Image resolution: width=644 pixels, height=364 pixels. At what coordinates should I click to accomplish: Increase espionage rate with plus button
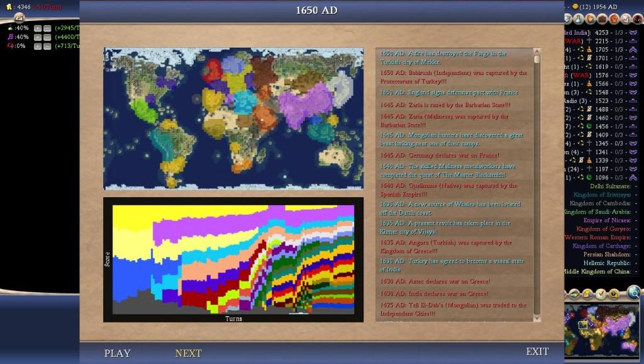click(38, 46)
